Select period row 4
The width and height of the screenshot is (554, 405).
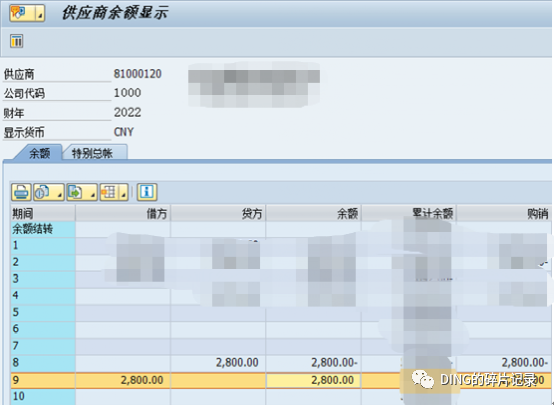tap(43, 295)
